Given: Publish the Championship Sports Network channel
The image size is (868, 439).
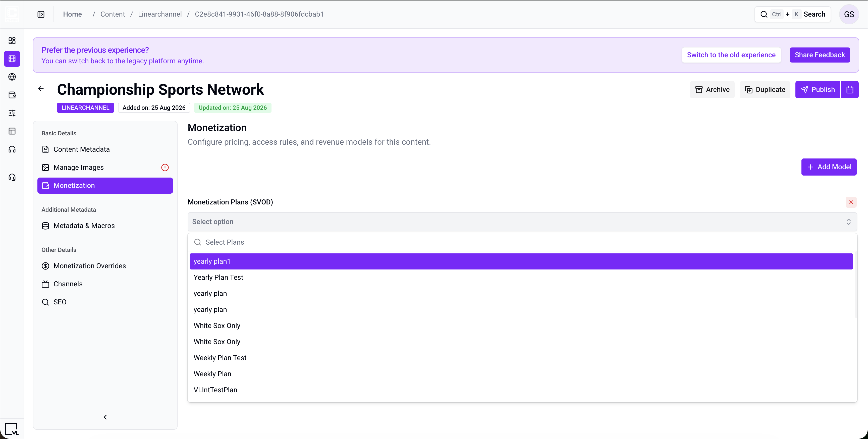Looking at the screenshot, I should coord(818,90).
